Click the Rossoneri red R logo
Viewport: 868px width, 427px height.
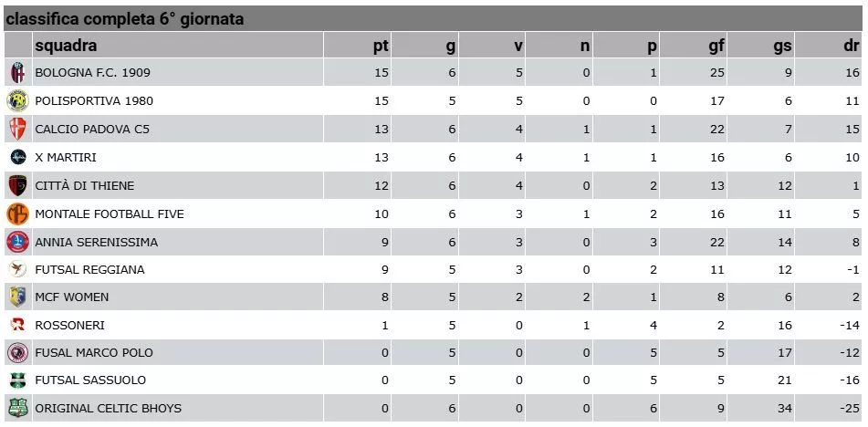click(17, 325)
